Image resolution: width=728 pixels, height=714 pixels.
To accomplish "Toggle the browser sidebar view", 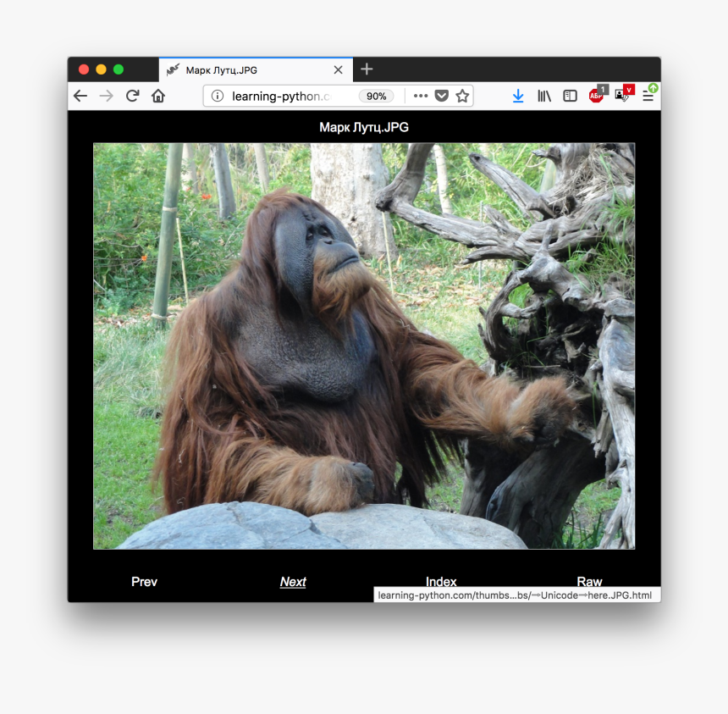I will 570,96.
